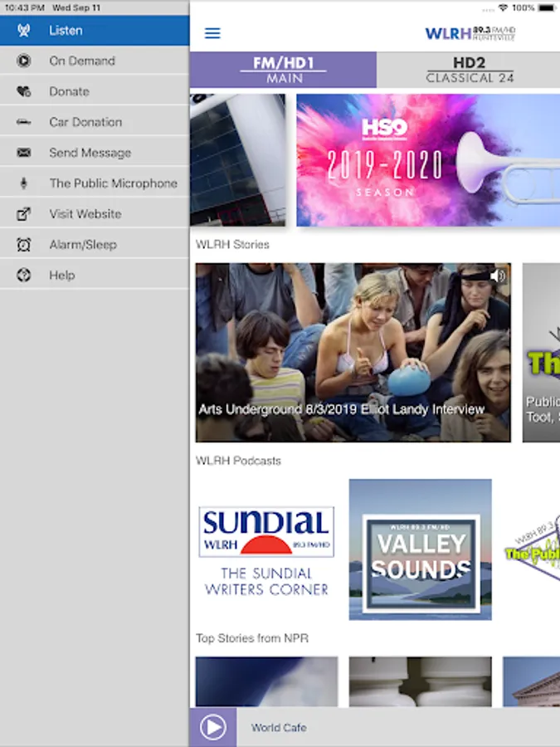Tap the speaker audio icon on the story

(497, 276)
